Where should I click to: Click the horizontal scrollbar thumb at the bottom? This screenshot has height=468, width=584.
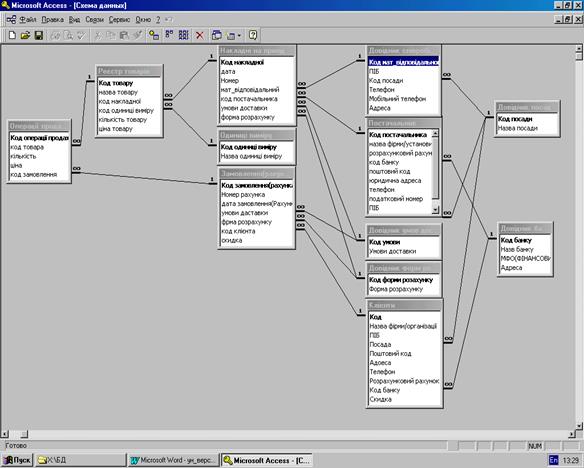24,434
